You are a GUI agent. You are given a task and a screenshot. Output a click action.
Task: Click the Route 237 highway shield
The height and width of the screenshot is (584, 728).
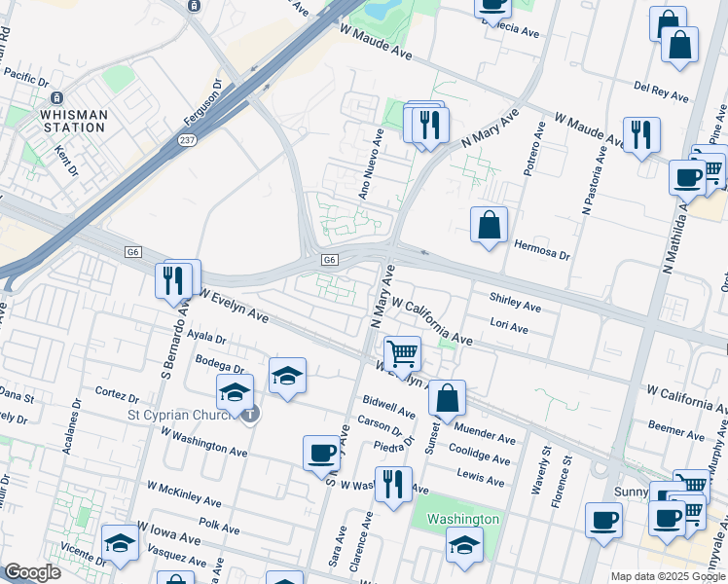(x=187, y=140)
